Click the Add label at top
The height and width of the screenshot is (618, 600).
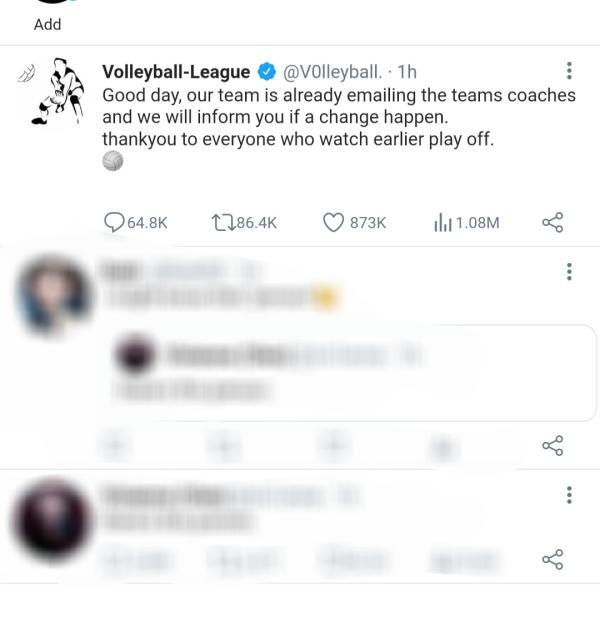coord(48,24)
